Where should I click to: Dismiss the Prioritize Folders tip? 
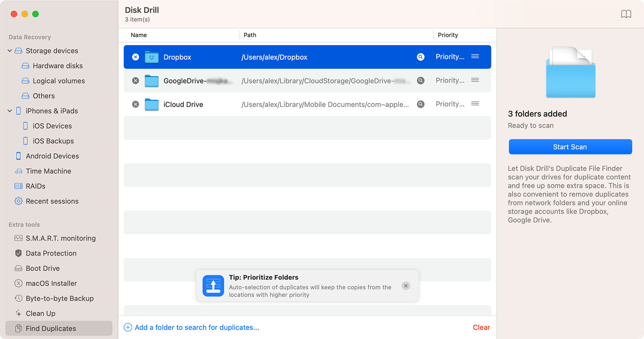406,286
